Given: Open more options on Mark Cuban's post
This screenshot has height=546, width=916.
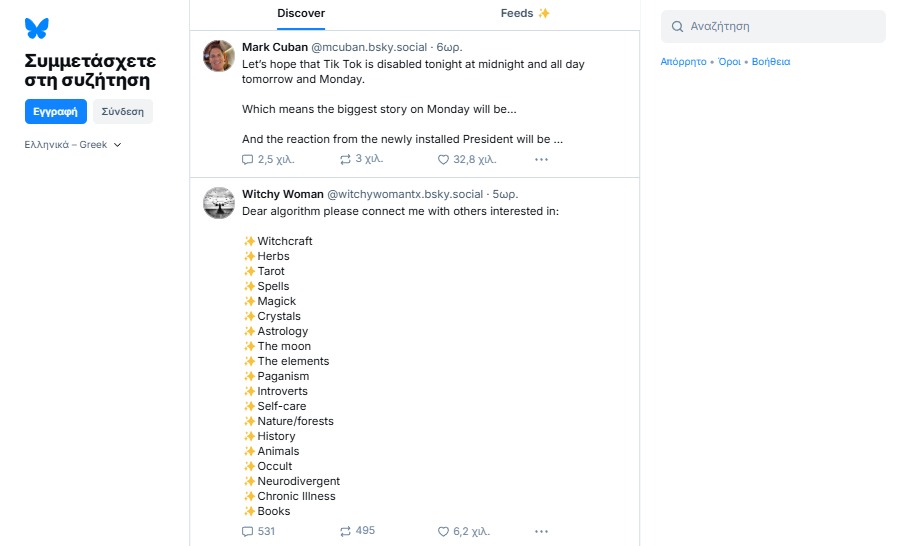Looking at the screenshot, I should click(x=541, y=159).
